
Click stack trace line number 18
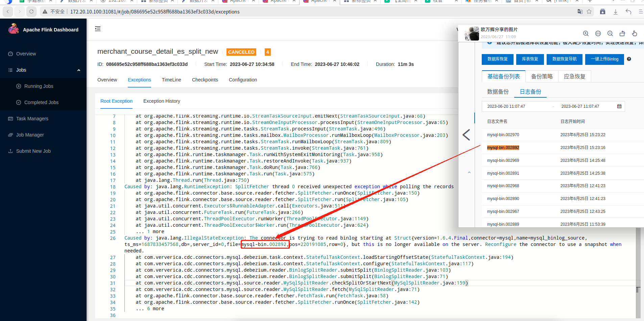tap(113, 187)
